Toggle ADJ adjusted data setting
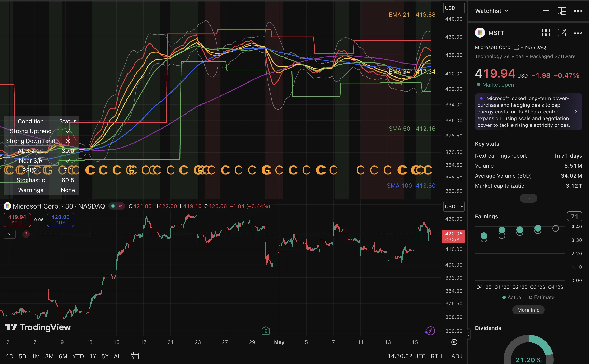The width and height of the screenshot is (589, 364). click(x=457, y=356)
